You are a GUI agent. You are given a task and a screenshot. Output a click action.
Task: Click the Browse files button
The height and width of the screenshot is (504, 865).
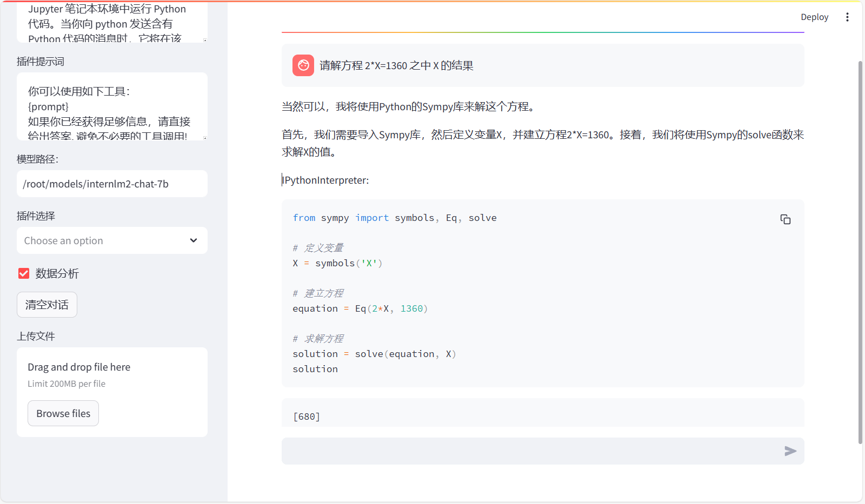coord(63,413)
